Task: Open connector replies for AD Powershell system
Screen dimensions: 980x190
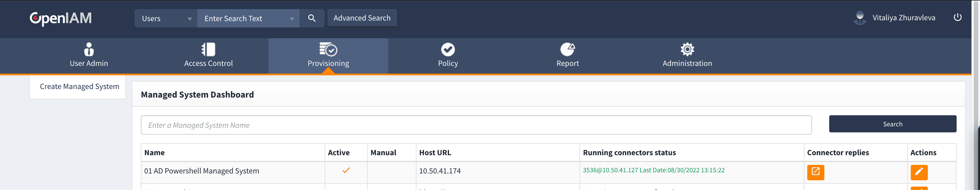Action: (x=815, y=172)
